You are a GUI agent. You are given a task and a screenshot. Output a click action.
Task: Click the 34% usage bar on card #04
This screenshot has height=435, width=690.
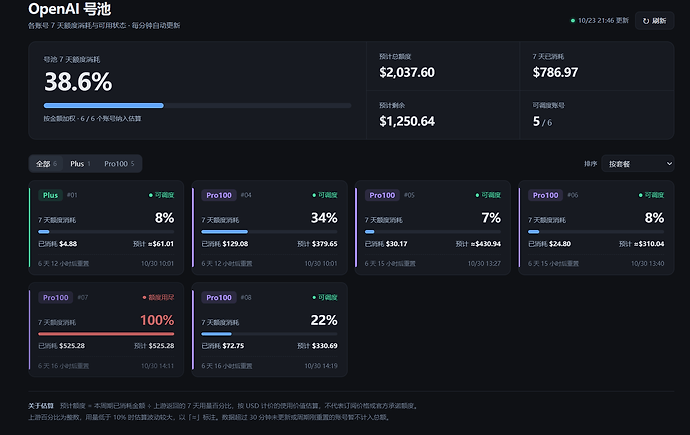[269, 232]
